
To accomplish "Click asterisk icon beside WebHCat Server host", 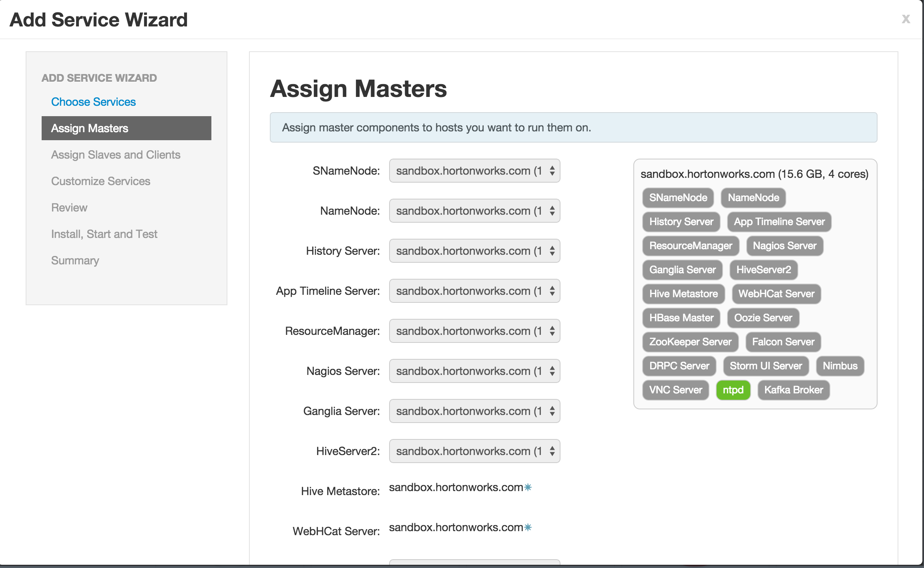I will tap(528, 527).
